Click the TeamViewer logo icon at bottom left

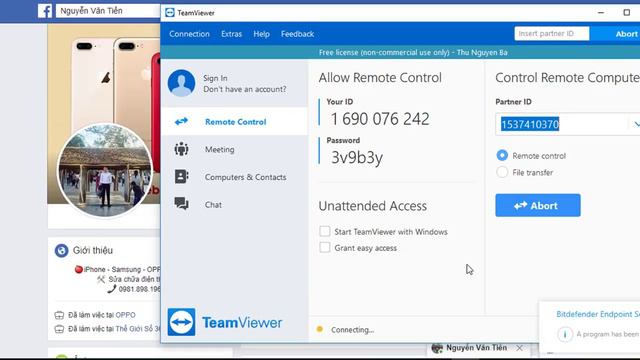[x=181, y=322]
